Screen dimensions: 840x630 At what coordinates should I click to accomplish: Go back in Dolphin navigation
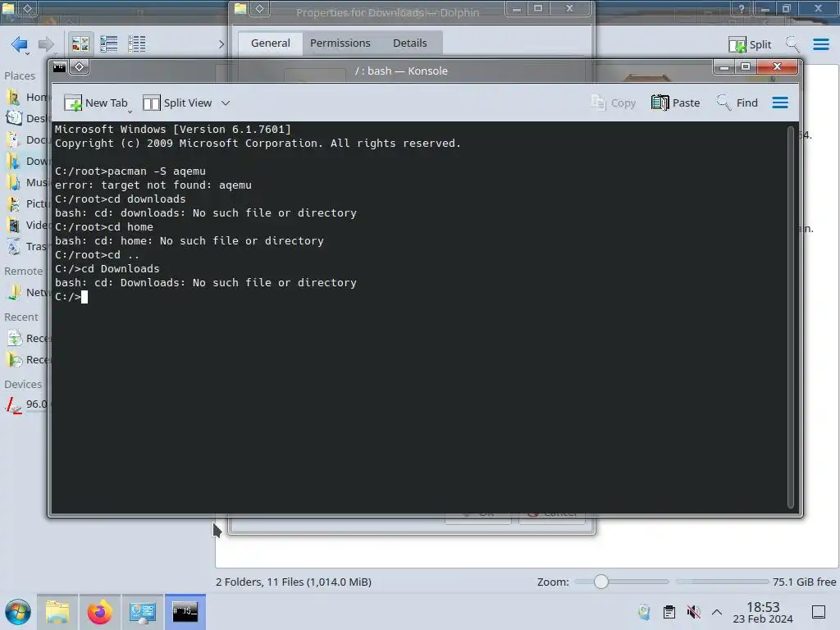20,44
